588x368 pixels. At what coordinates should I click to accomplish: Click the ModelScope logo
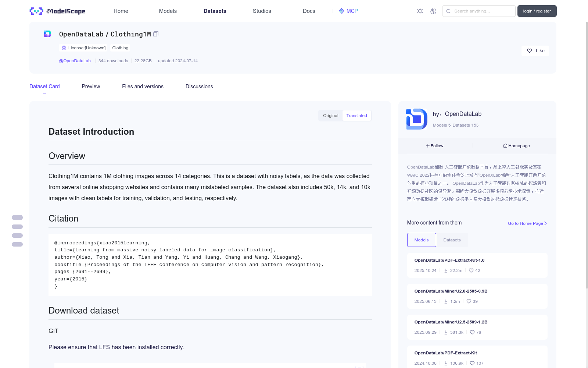pos(57,11)
